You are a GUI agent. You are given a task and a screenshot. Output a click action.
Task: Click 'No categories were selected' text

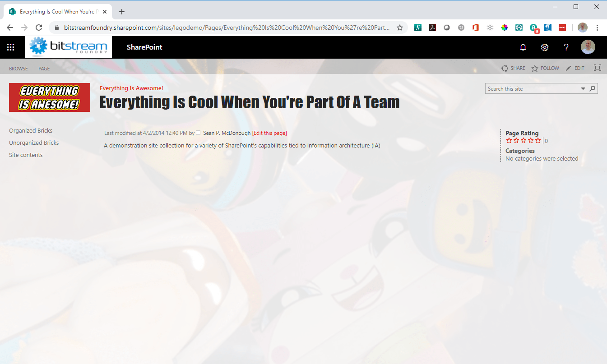coord(542,159)
